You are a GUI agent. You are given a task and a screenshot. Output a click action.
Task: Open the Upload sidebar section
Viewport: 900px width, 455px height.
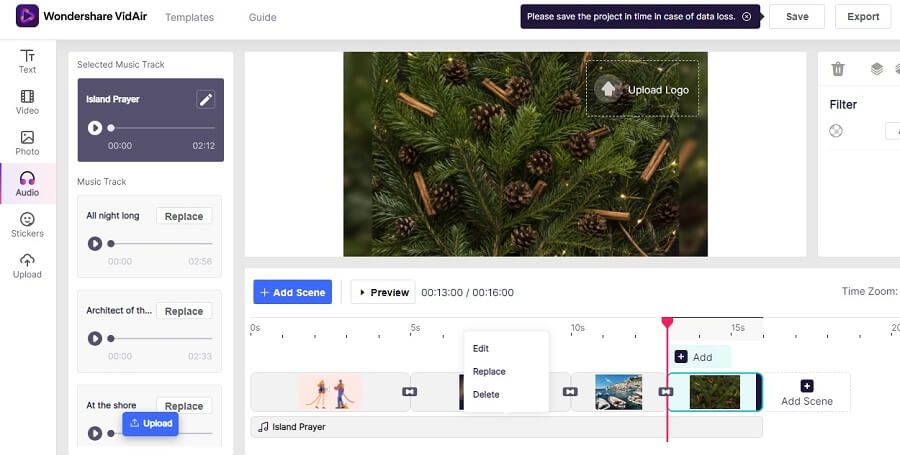click(x=27, y=266)
